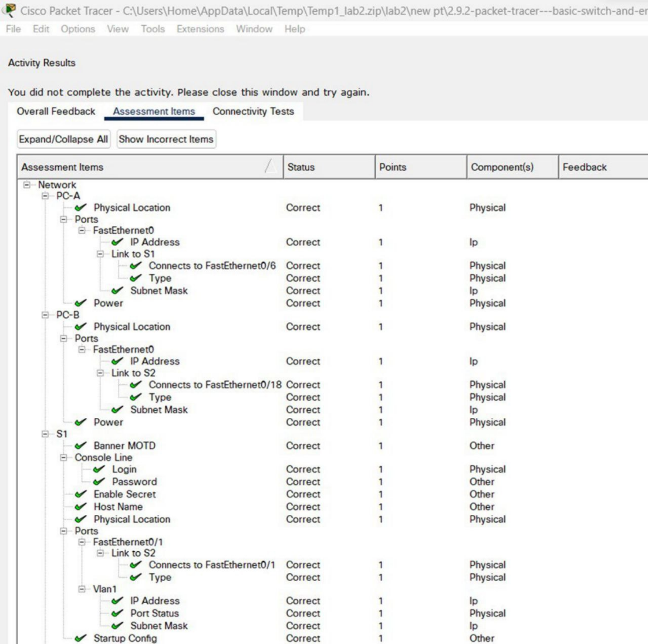Open the Options menu
Image resolution: width=648 pixels, height=644 pixels.
(77, 29)
